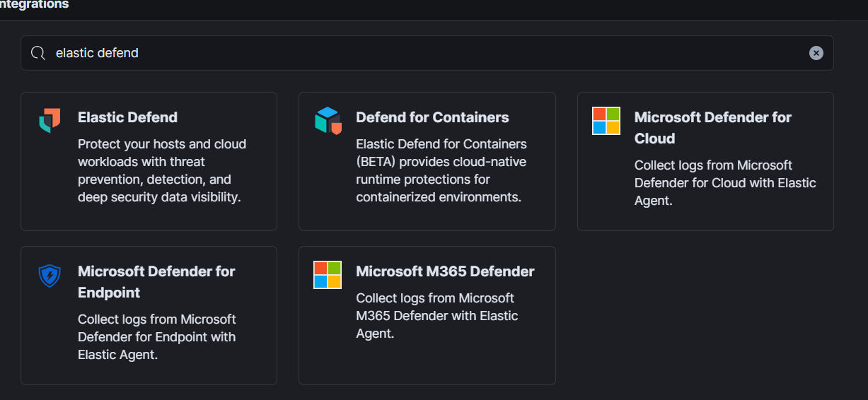Open Microsoft Defender for Endpoint title

156,282
